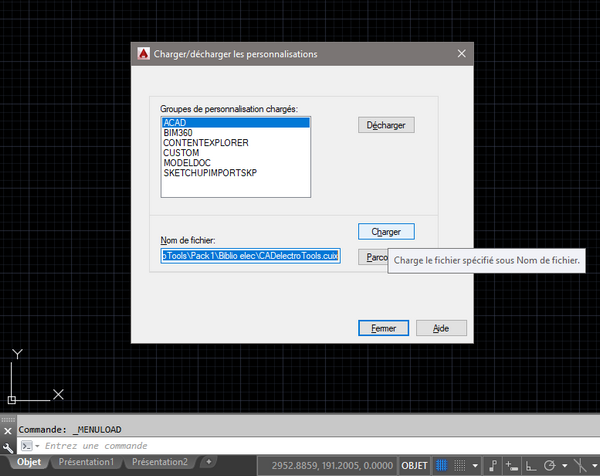The height and width of the screenshot is (476, 600).
Task: Select SKETCHUPIMPORTSKP customization group
Action: coord(236,173)
